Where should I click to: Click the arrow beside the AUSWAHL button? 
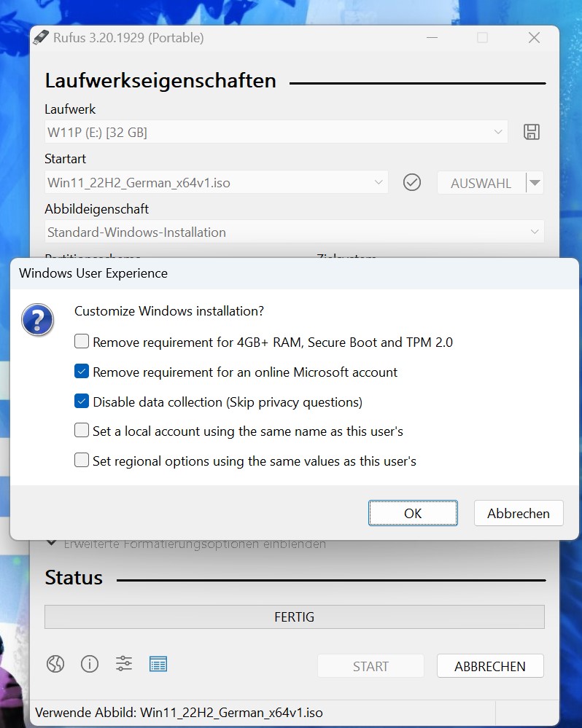pyautogui.click(x=535, y=183)
